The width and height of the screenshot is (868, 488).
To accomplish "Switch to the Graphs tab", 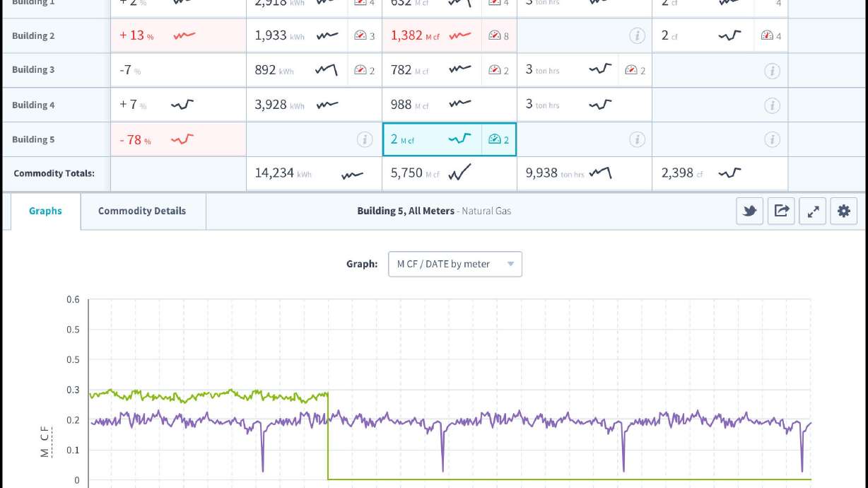I will pos(45,211).
